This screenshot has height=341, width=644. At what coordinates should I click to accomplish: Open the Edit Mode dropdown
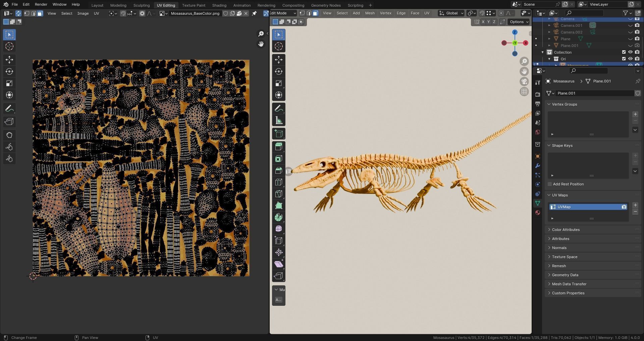pos(283,13)
